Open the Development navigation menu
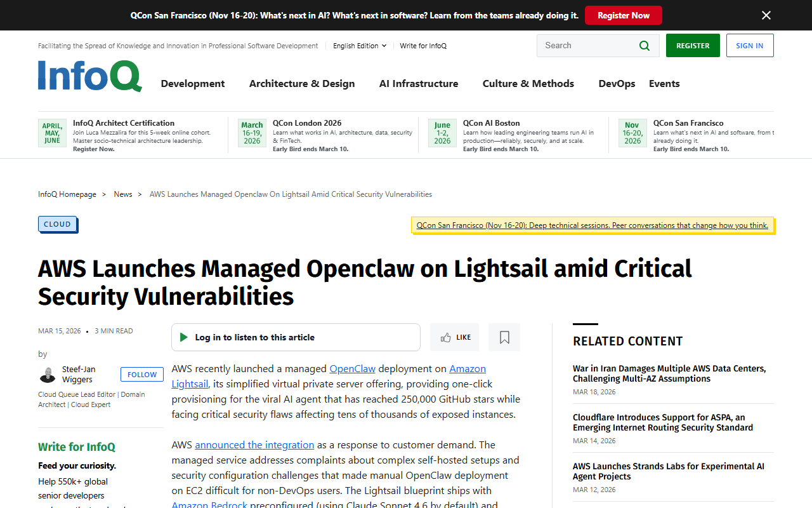The height and width of the screenshot is (508, 812). 192,83
